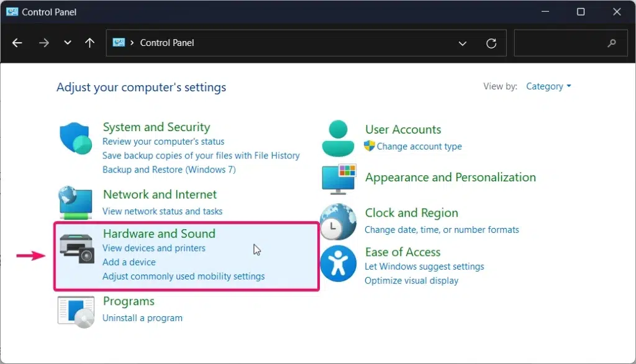This screenshot has width=636, height=364.
Task: Maximize the Control Panel window
Action: coord(581,12)
